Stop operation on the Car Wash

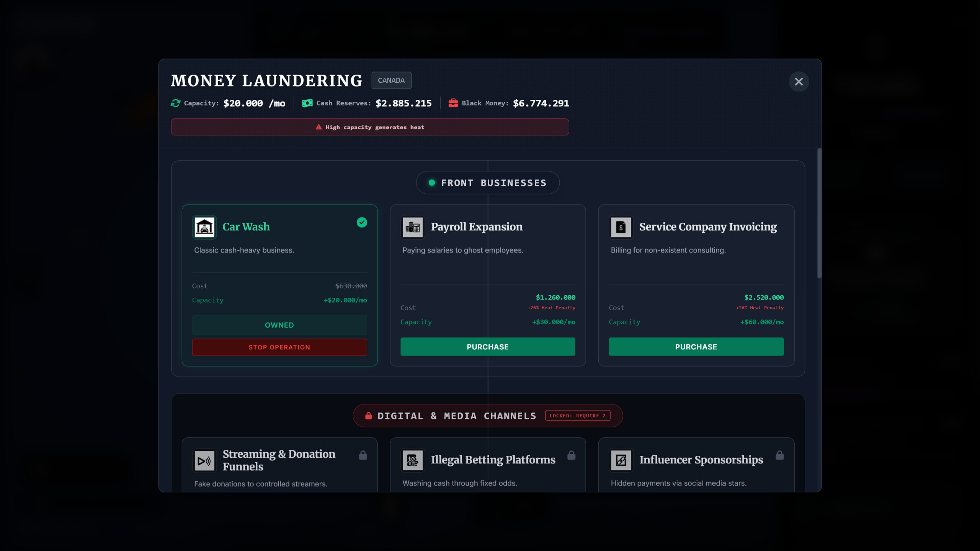pos(279,347)
